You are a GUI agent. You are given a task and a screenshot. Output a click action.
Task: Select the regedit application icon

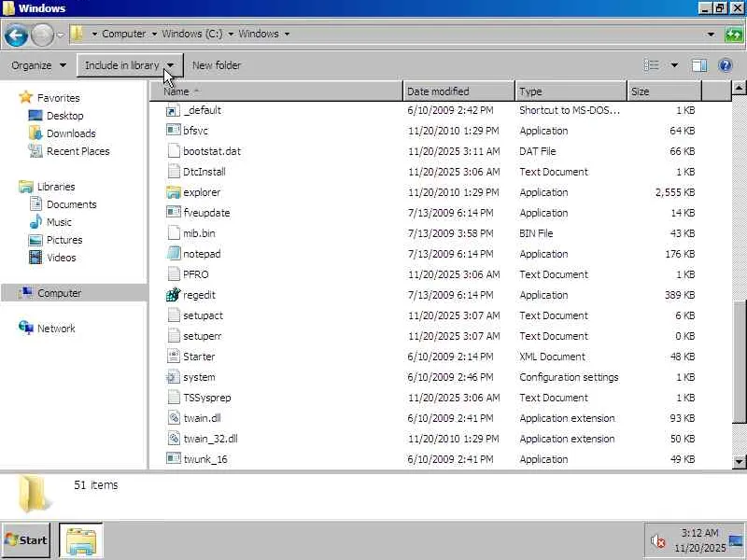pyautogui.click(x=174, y=295)
